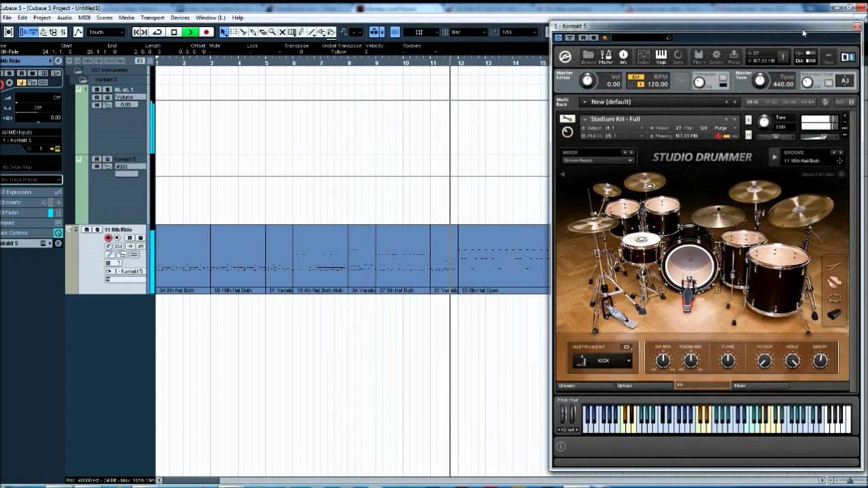Open the Transport menu
This screenshot has width=868, height=488.
153,18
